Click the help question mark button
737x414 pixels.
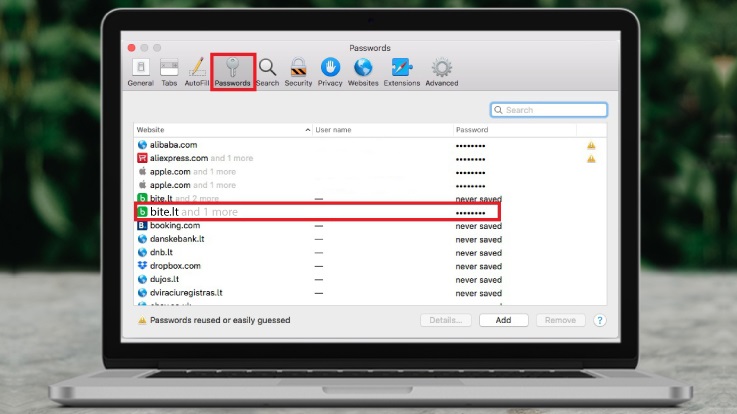click(599, 321)
